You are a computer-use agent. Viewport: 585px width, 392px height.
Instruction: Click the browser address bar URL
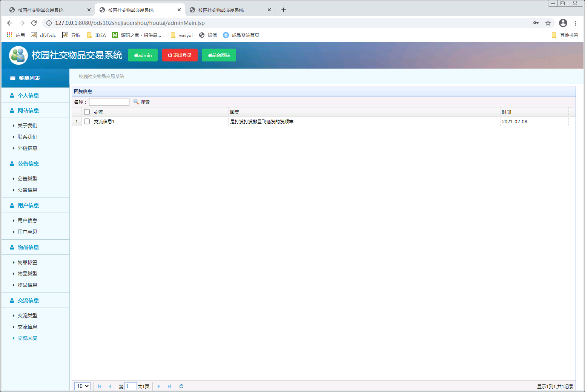(130, 23)
